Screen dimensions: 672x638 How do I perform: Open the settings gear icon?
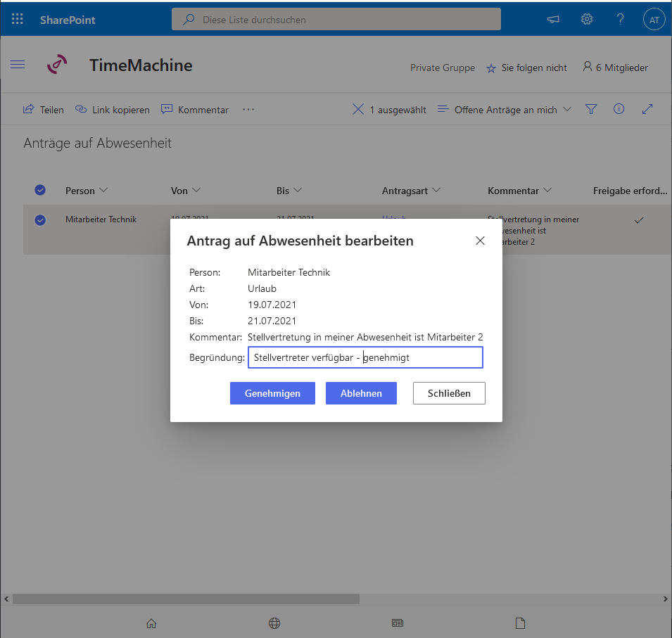pyautogui.click(x=587, y=20)
